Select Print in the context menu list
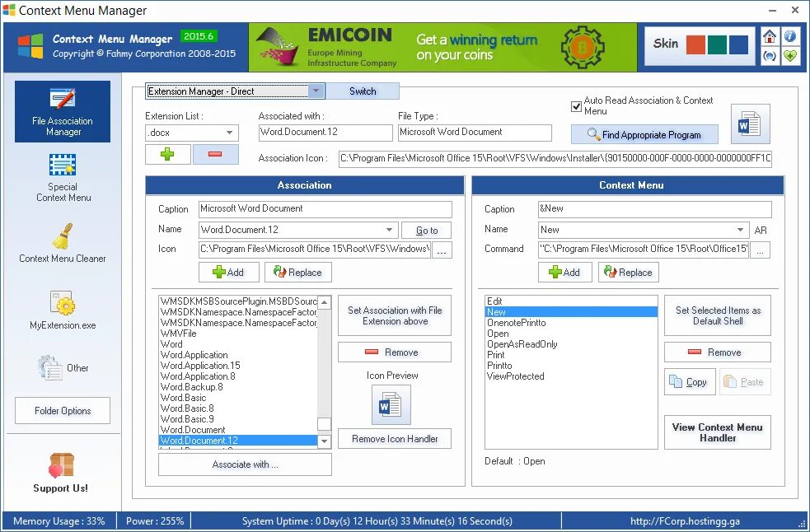 (x=571, y=355)
